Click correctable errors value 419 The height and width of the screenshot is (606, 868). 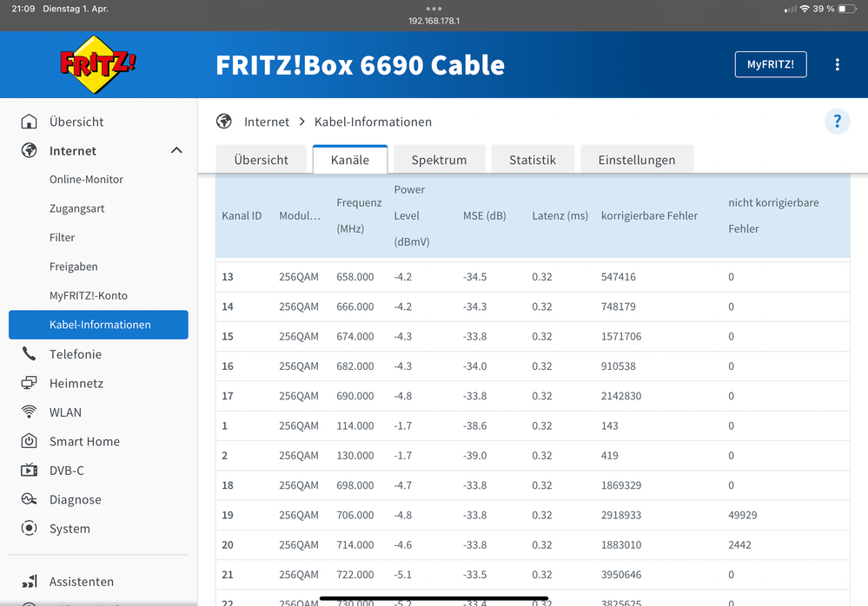[x=609, y=456]
